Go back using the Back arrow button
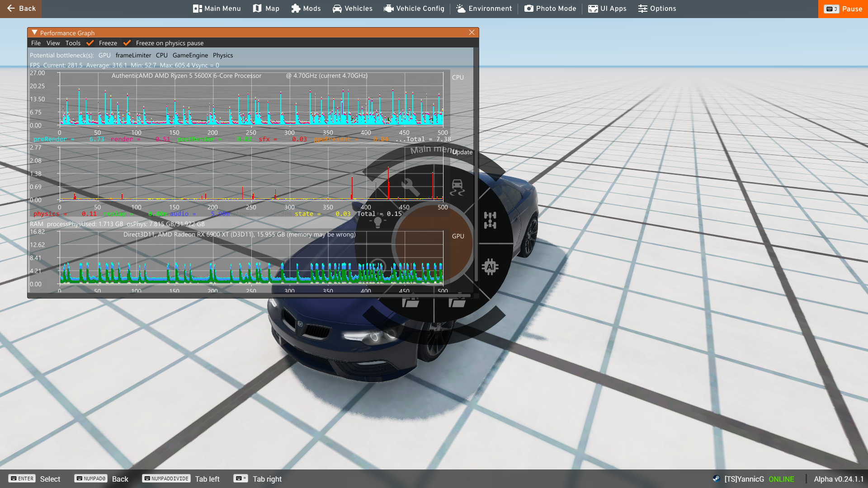Screen dimensions: 868x488 pos(21,9)
